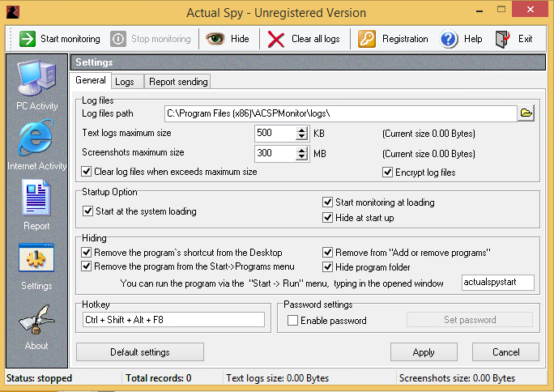Click the Start monitoring toolbar label
Screen dimensions: 554x392
pyautogui.click(x=70, y=39)
